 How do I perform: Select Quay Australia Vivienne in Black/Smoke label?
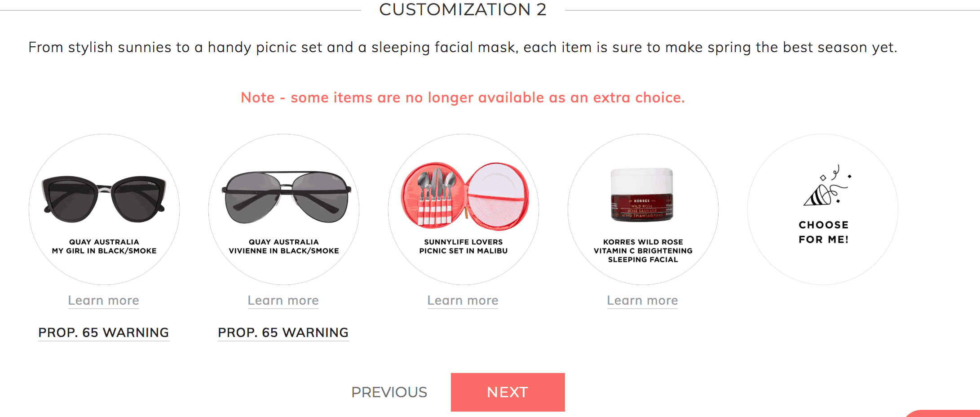click(x=284, y=246)
